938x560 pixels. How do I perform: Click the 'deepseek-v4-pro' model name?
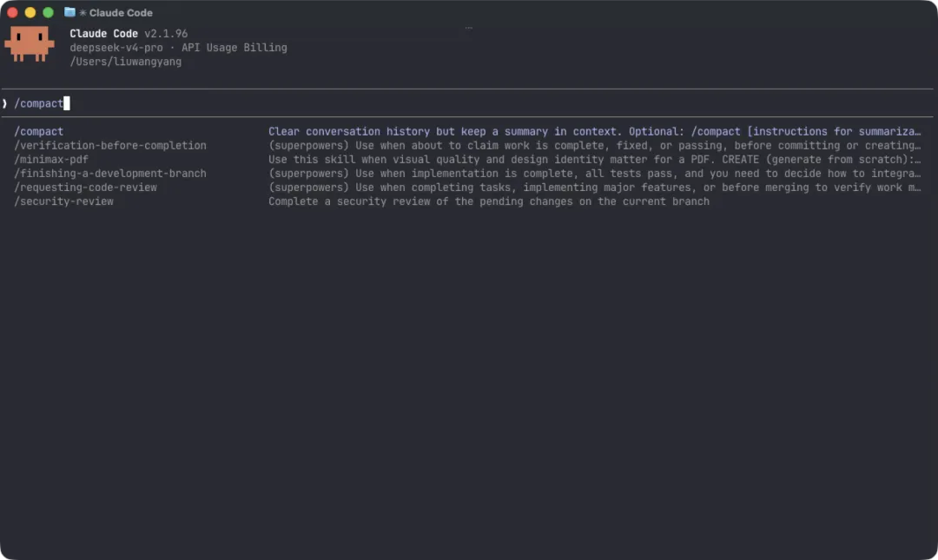coord(116,48)
